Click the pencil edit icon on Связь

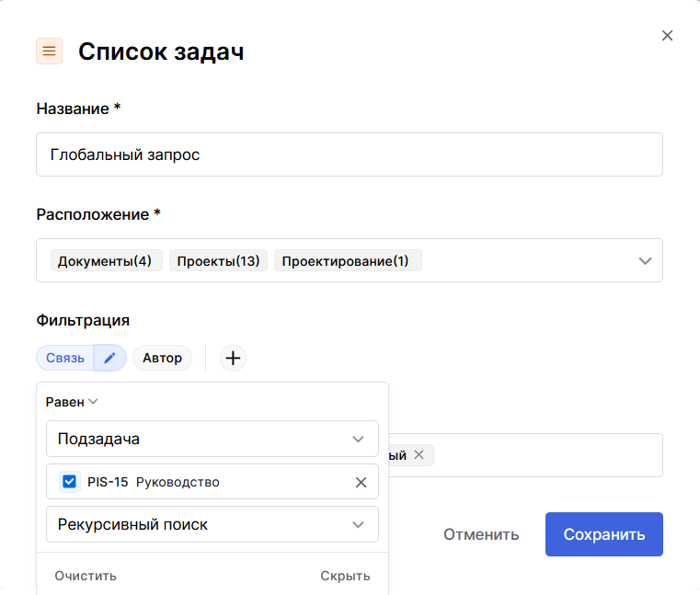109,358
